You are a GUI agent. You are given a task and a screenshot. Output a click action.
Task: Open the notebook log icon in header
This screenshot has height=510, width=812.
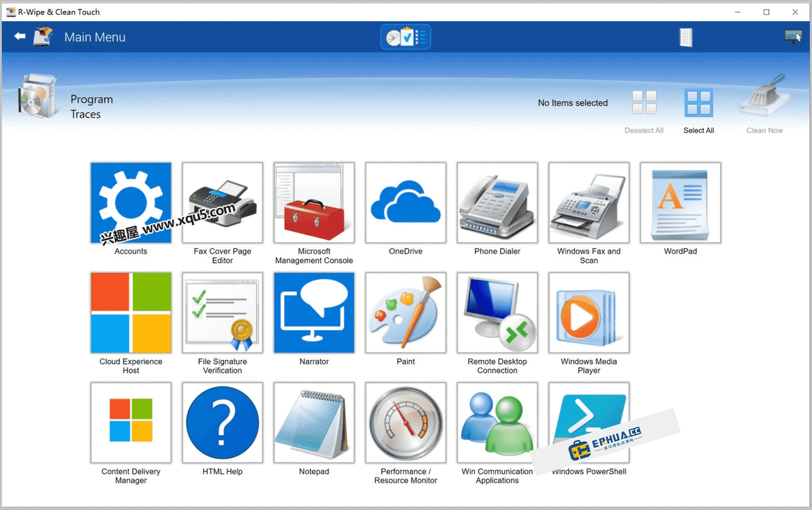685,37
